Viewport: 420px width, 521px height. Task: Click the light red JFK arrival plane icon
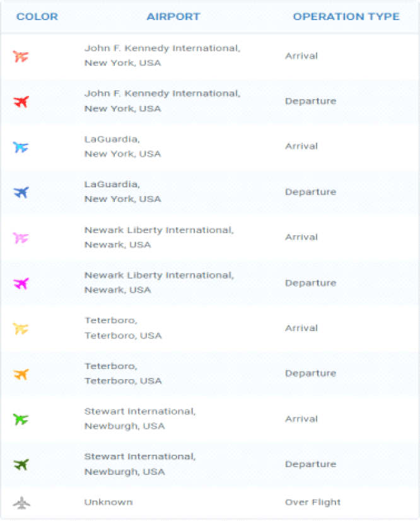tap(21, 56)
